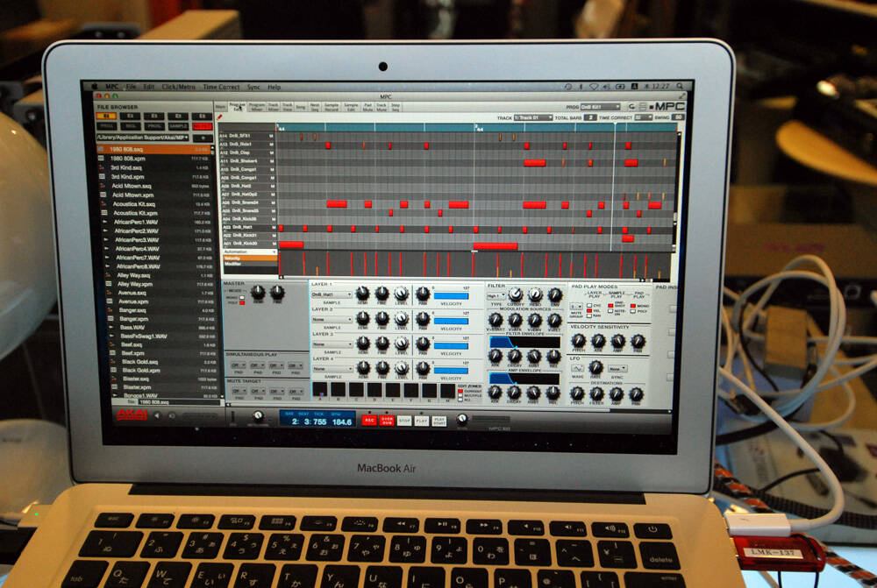Click the pencil draw tool icon

point(220,117)
